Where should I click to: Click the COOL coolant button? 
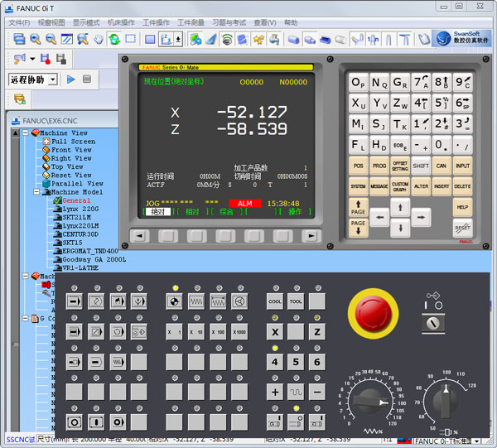275,301
